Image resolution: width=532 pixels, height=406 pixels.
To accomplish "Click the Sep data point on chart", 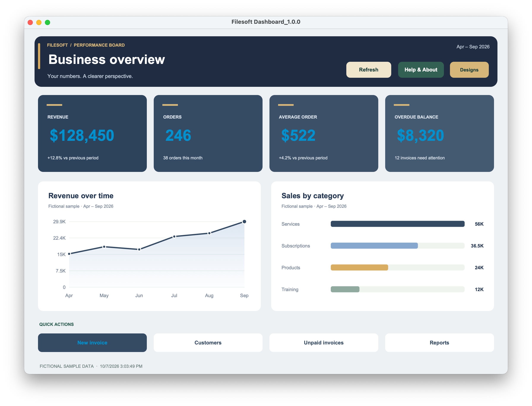I will (244, 221).
